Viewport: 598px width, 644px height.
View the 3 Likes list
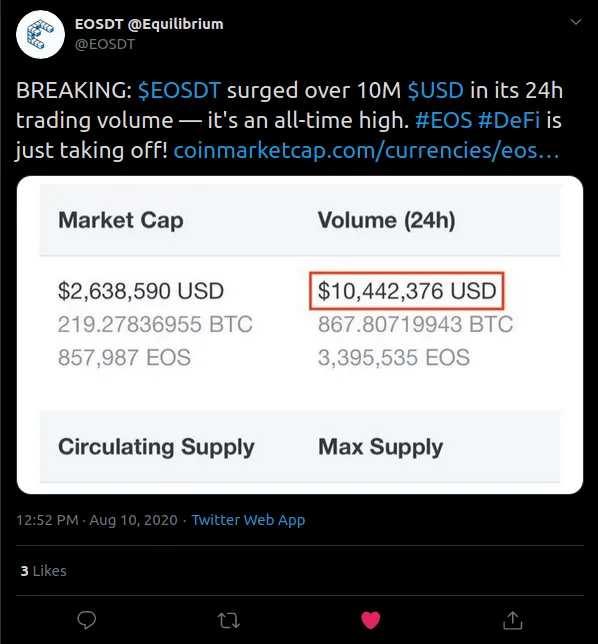tap(43, 571)
